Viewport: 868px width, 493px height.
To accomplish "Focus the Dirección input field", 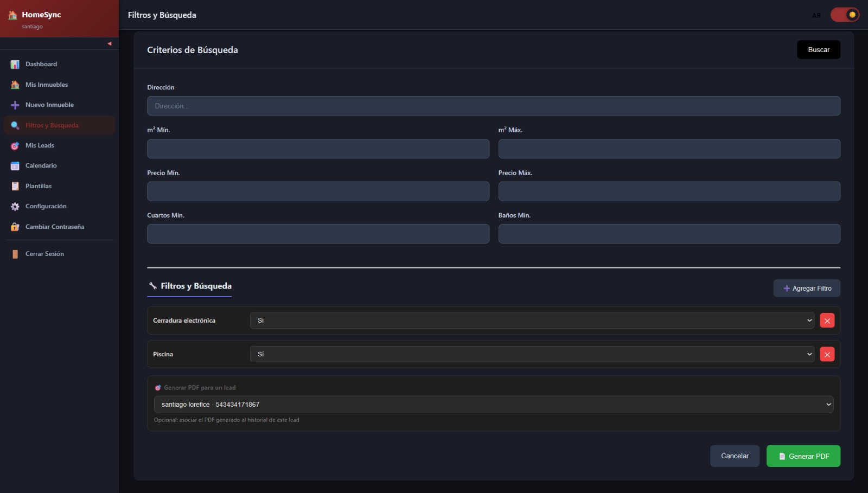I will (493, 106).
